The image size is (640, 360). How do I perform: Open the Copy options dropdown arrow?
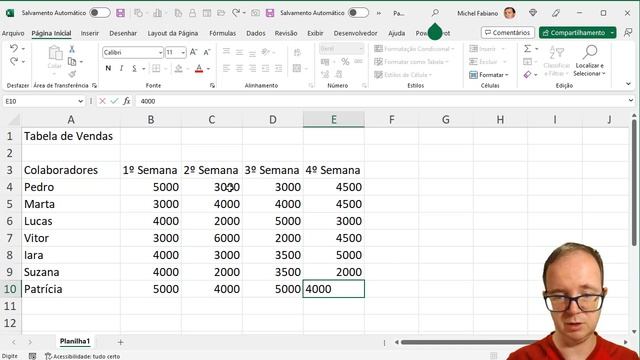pyautogui.click(x=81, y=62)
